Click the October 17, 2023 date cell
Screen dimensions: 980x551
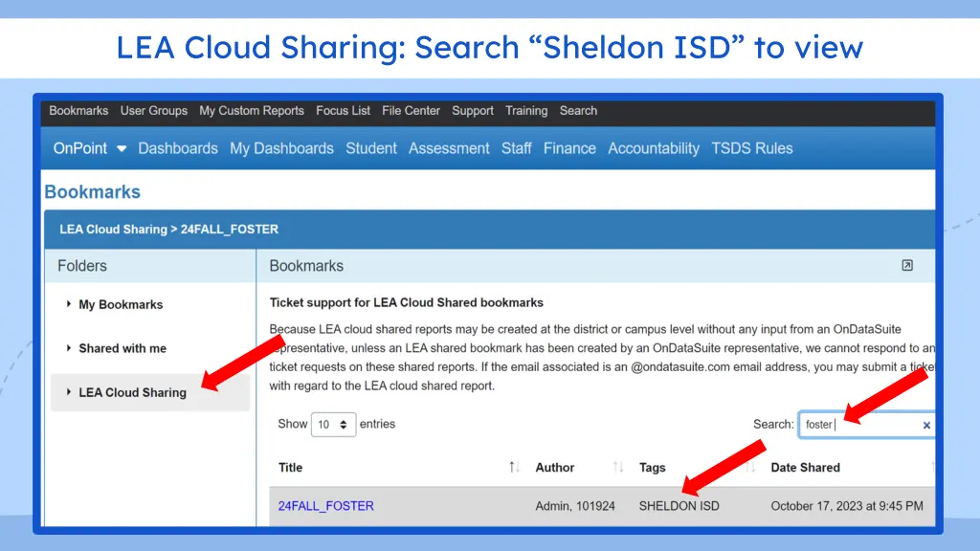pos(847,506)
